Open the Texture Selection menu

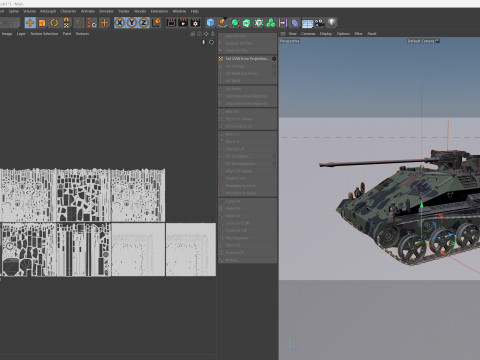(44, 34)
